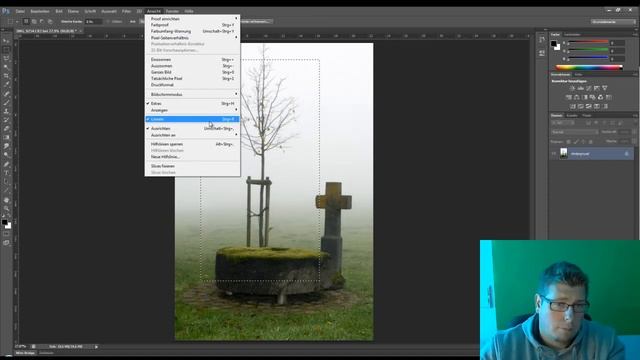The height and width of the screenshot is (360, 640).
Task: Select the Blur tool
Action: click(x=6, y=146)
